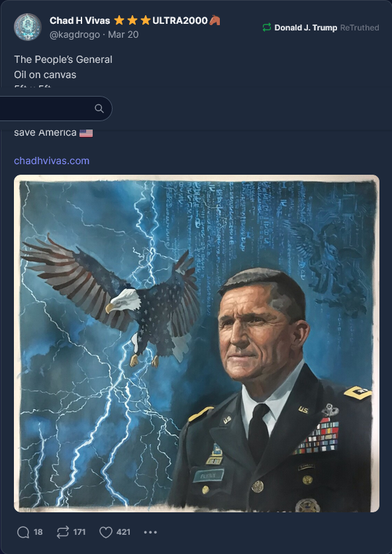The width and height of the screenshot is (392, 554).
Task: Open Chad H Vivas profile avatar
Action: pos(28,27)
